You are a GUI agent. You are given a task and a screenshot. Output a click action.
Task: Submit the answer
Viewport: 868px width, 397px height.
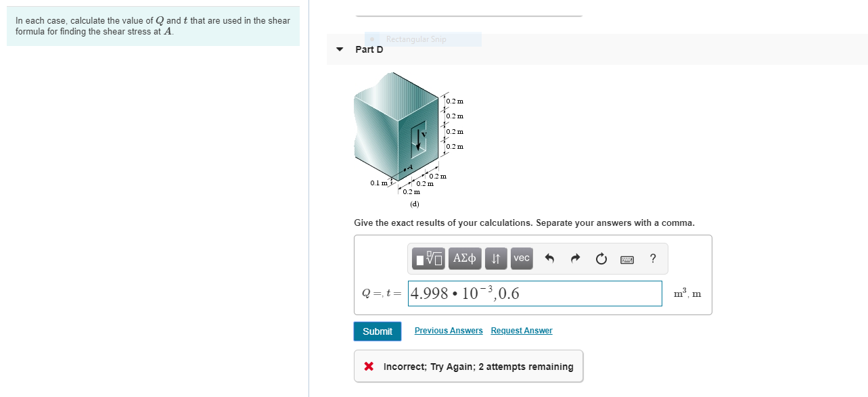tap(377, 331)
